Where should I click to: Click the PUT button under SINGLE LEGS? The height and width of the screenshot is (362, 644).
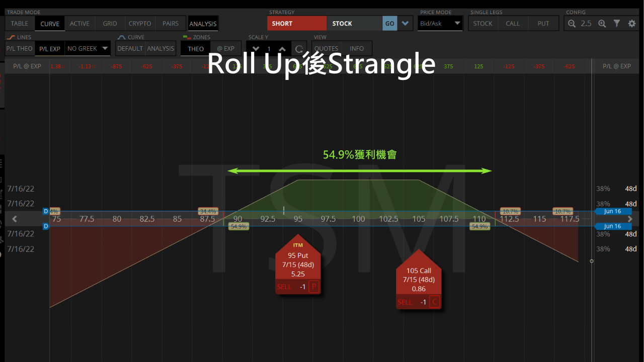pyautogui.click(x=543, y=23)
